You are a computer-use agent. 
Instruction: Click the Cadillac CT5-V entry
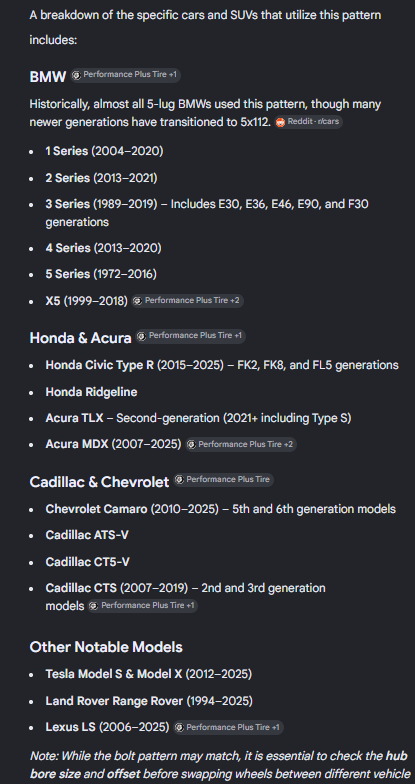point(88,562)
